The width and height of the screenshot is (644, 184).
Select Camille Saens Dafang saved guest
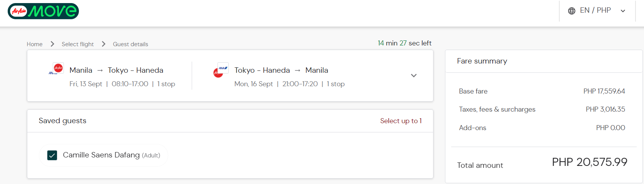(104, 155)
